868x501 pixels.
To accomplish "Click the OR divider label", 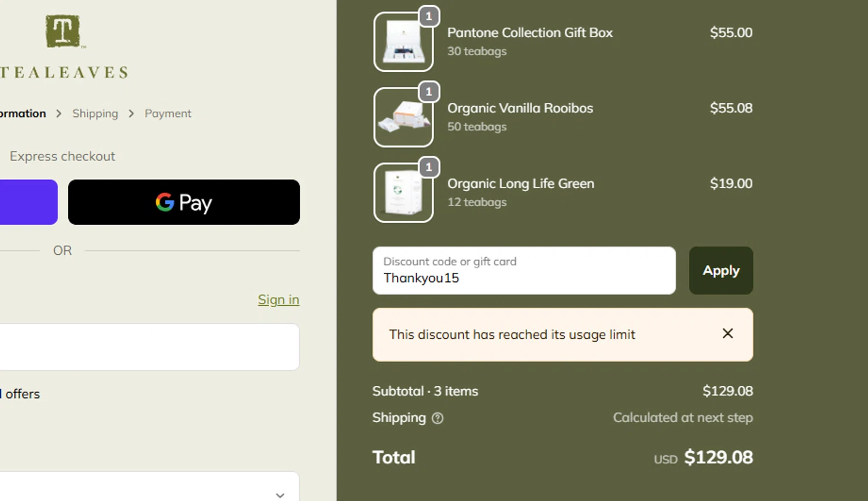I will 62,251.
